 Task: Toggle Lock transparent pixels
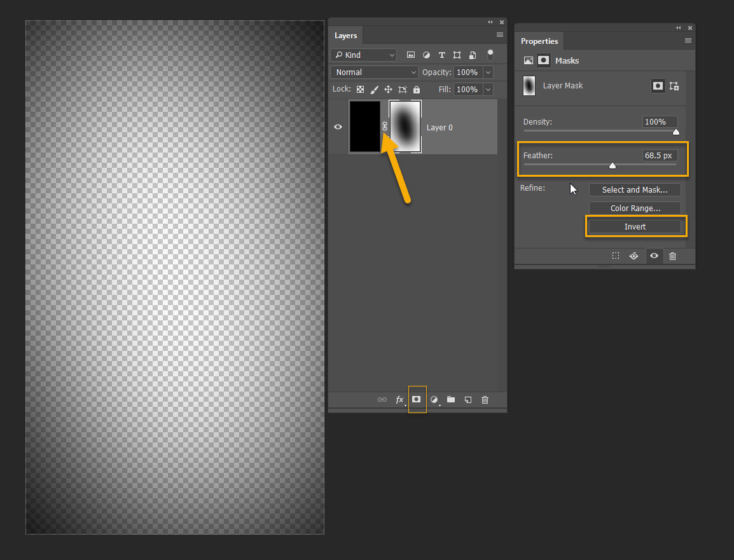tap(360, 89)
